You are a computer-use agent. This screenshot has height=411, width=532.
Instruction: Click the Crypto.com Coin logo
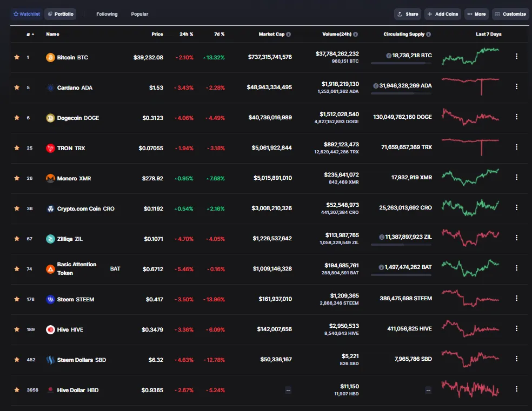click(50, 208)
